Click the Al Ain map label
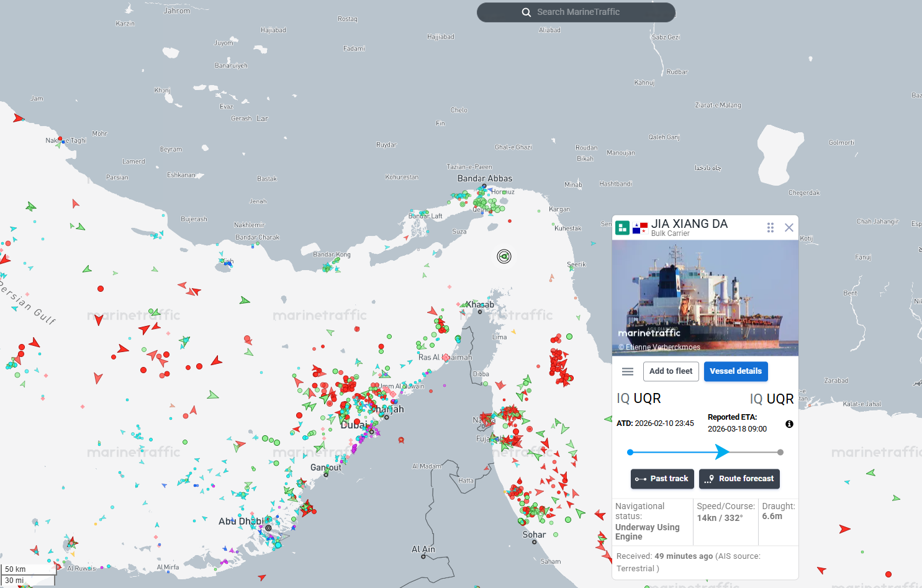Screen dimensions: 922x588 click(423, 550)
